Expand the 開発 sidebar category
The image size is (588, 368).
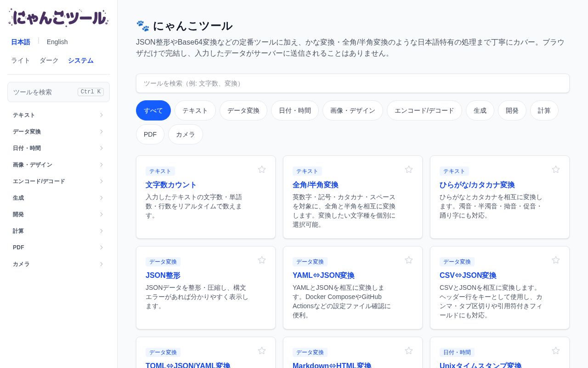tap(58, 214)
